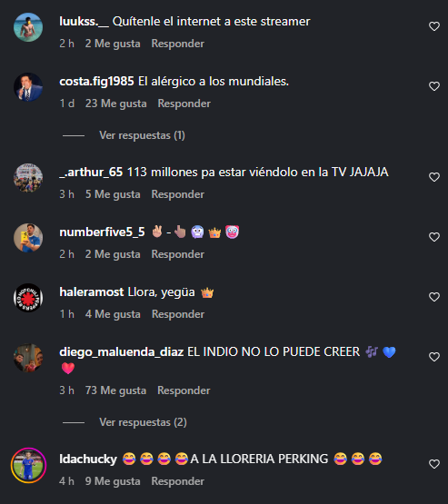Screen dimensions: 448x504
Task: Click Responder under _.arthur_65's comment
Action: click(177, 194)
